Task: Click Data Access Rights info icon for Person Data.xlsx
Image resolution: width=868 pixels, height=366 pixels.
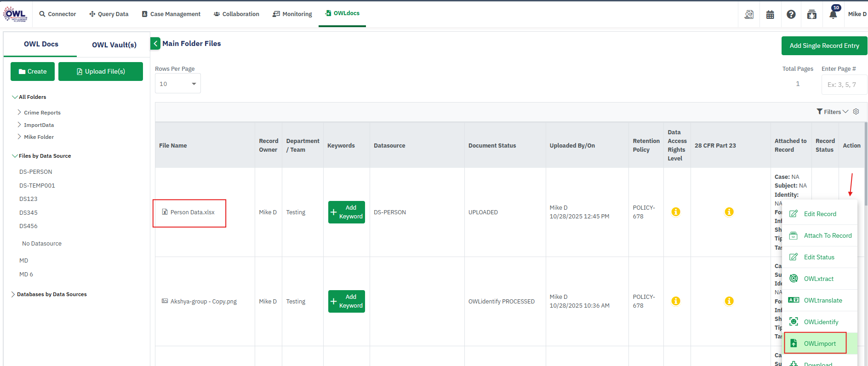Action: click(x=675, y=212)
